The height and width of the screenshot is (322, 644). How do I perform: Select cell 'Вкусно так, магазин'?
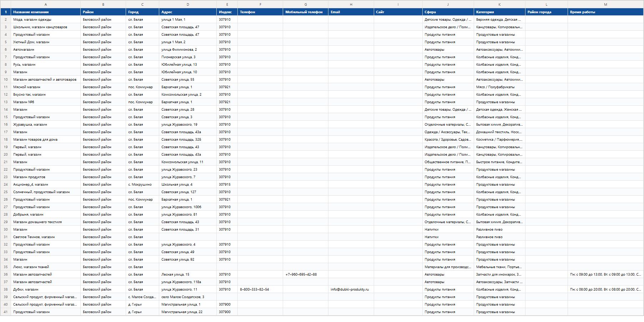click(x=46, y=95)
